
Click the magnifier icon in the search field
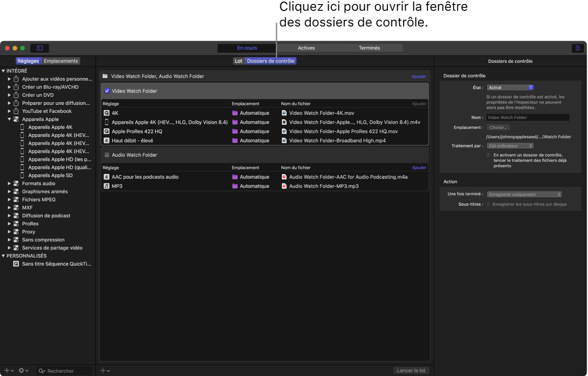coord(41,371)
